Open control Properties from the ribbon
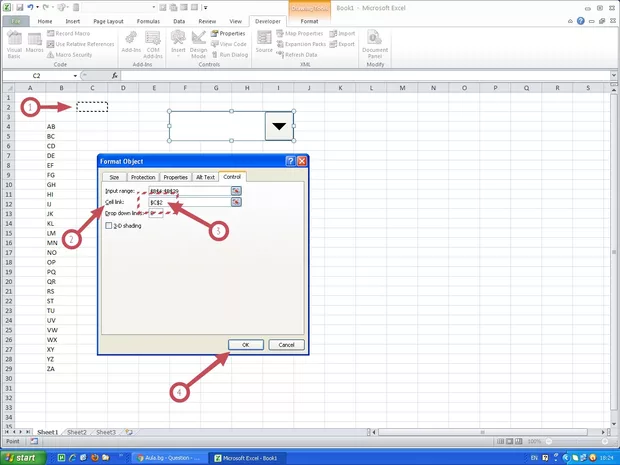Viewport: 620px width, 465px height. [x=228, y=34]
